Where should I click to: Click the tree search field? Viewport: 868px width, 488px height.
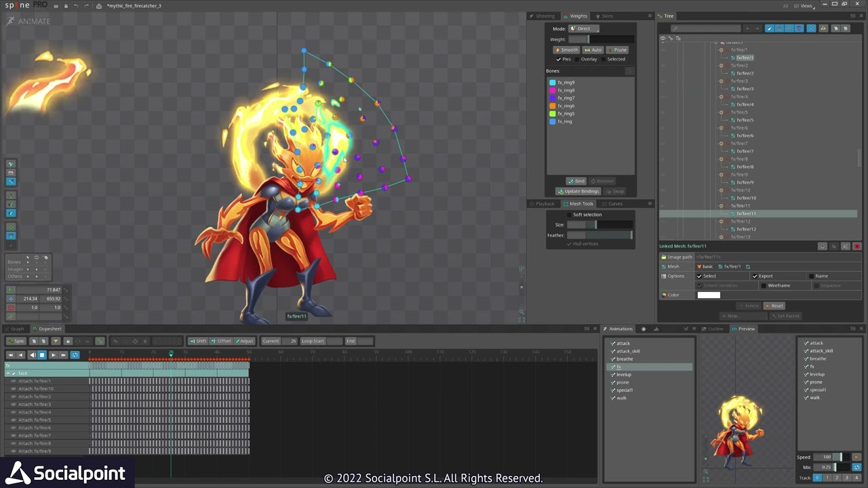705,28
